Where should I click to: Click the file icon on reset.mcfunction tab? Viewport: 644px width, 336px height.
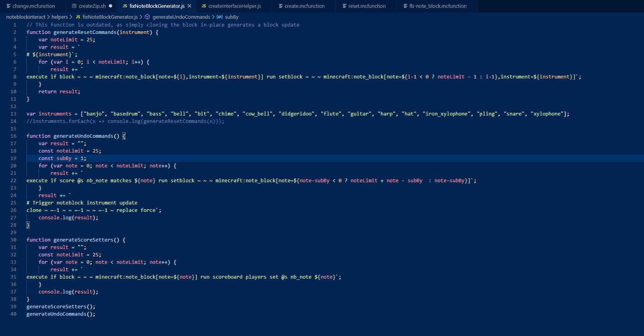tap(345, 6)
